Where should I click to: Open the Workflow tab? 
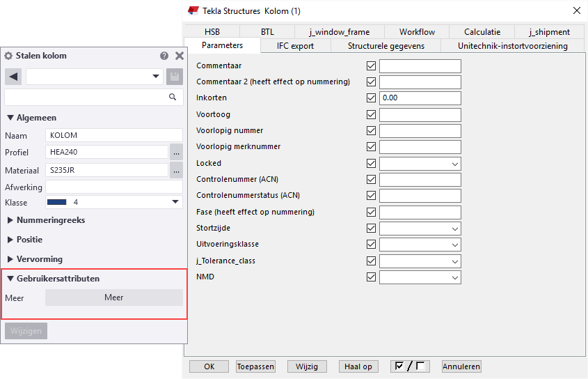click(417, 32)
